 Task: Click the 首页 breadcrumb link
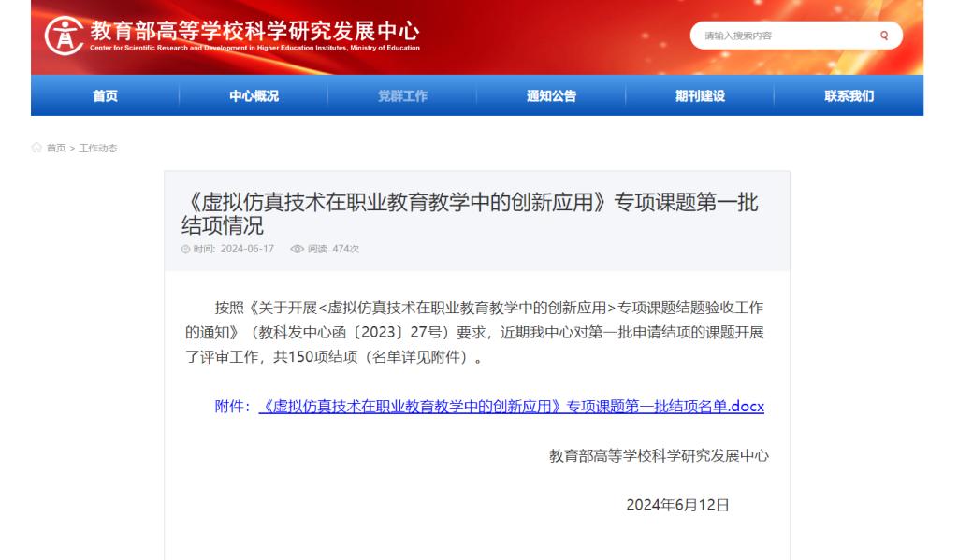click(56, 149)
